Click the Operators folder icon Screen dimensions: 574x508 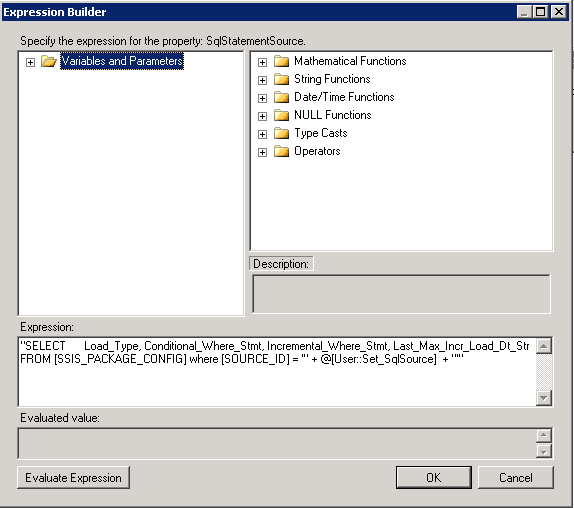(x=281, y=151)
